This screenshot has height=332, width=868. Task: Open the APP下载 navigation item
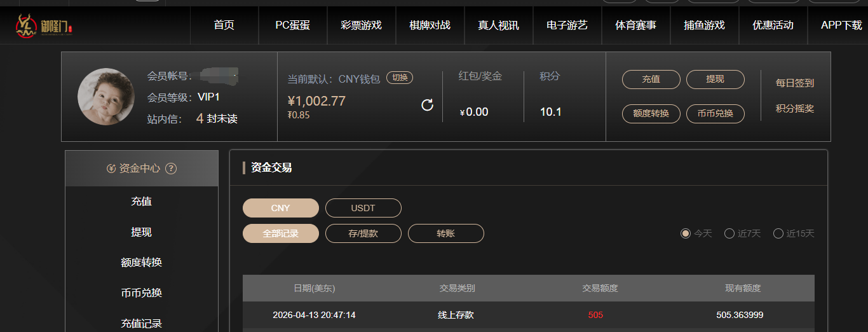tap(841, 25)
